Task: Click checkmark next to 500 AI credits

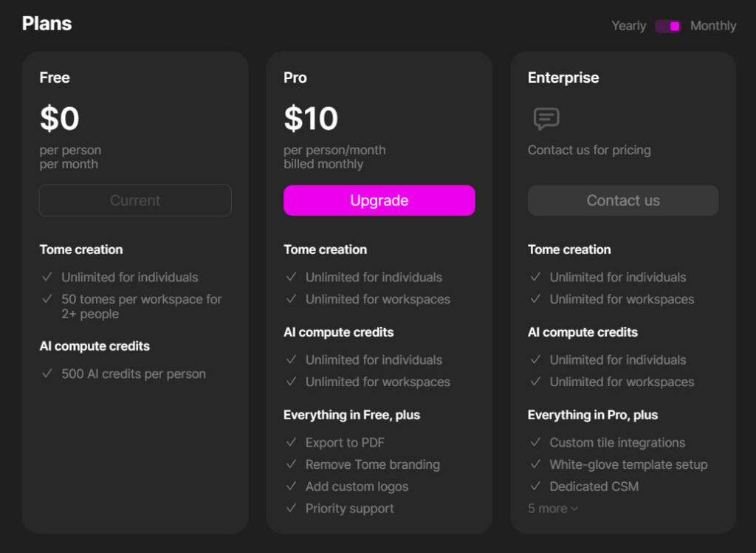Action: [x=47, y=373]
